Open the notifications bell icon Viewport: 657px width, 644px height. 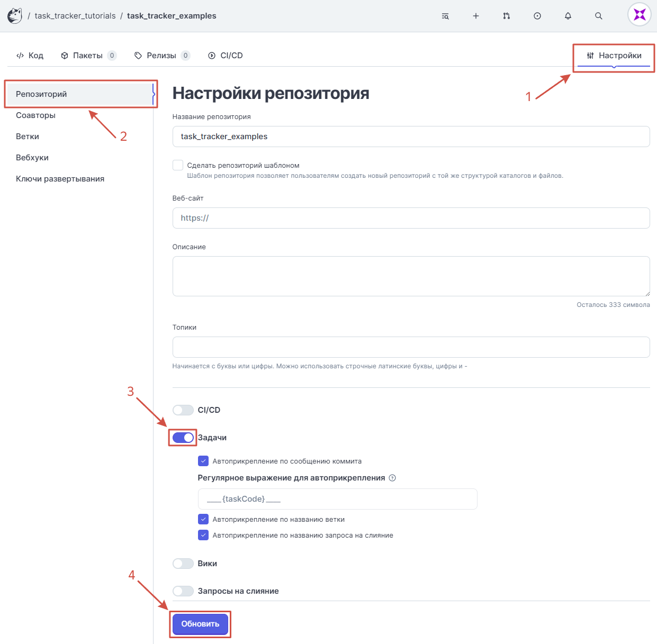[568, 16]
